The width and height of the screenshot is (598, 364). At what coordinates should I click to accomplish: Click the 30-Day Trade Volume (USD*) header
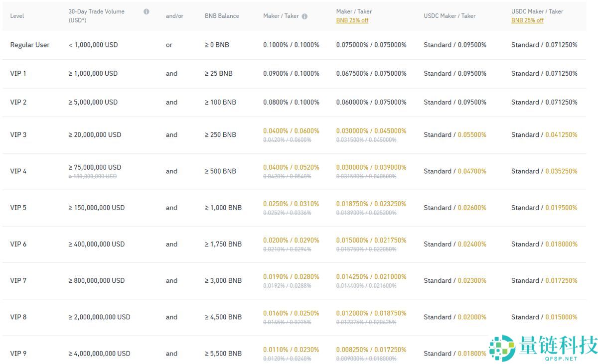(97, 16)
